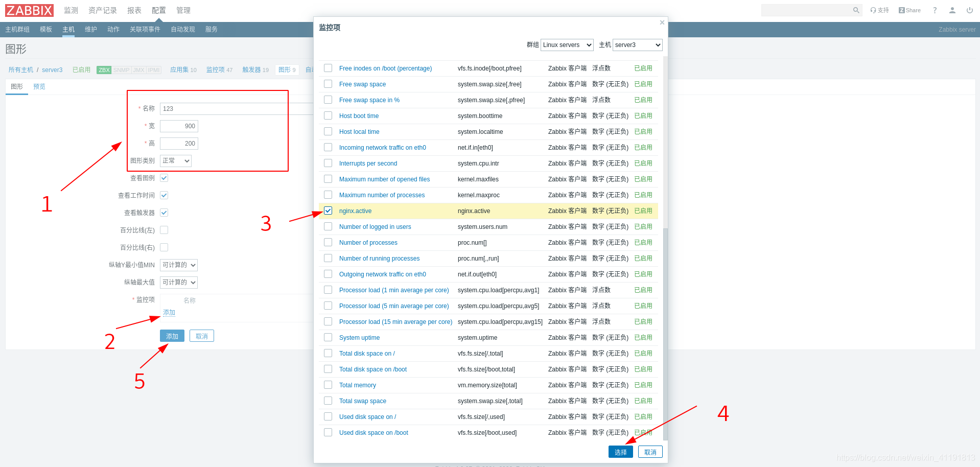
Task: Open the 所有主机 breadcrumb link
Action: click(x=21, y=70)
